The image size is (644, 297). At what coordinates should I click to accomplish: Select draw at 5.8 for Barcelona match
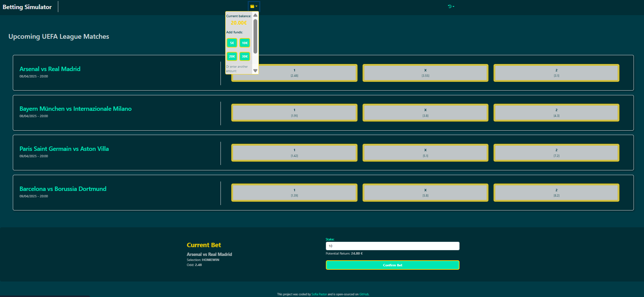click(425, 193)
